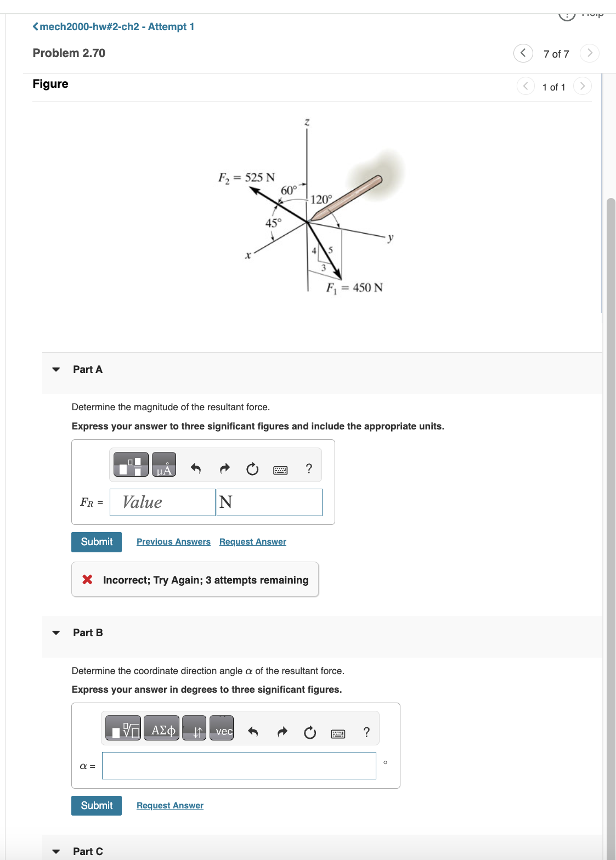Insert a vector using the vec icon
Screen dimensions: 616x860
(222, 730)
